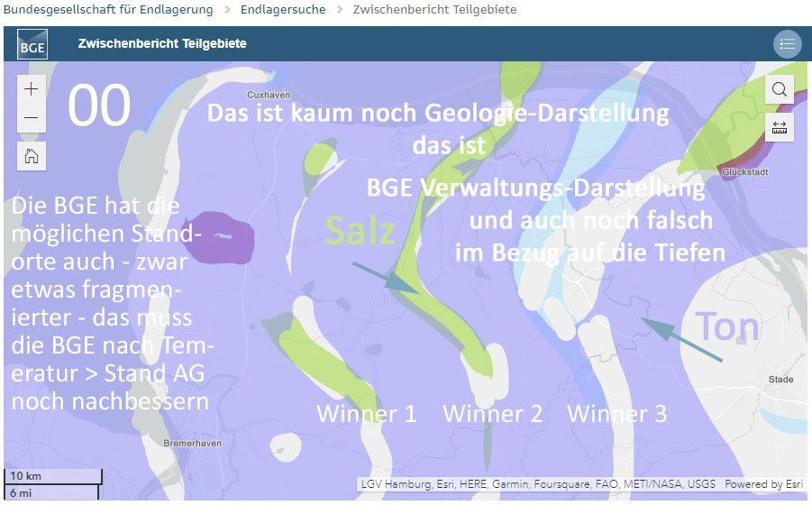Viewport: 812px width, 505px height.
Task: Open the legend list panel
Action: coord(787,44)
